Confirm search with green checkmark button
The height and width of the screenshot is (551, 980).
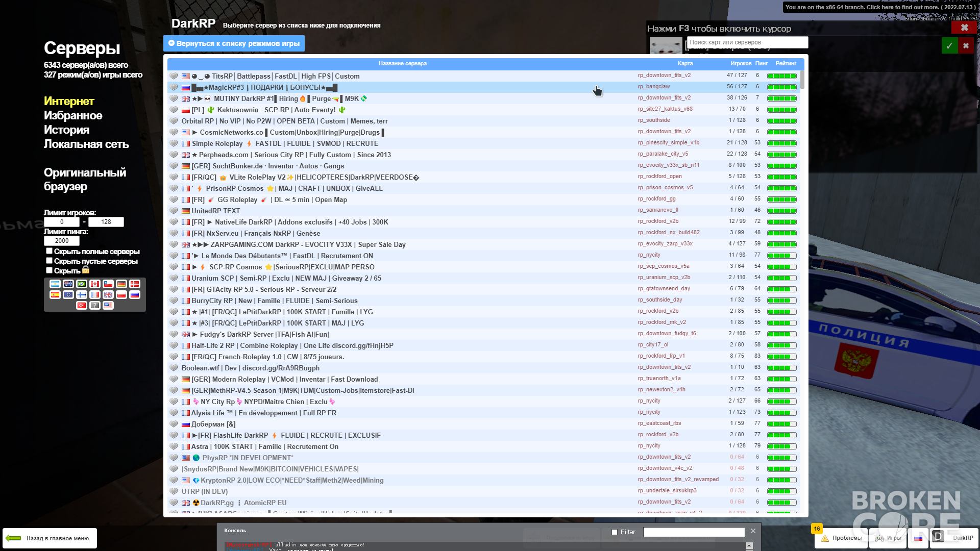[949, 46]
